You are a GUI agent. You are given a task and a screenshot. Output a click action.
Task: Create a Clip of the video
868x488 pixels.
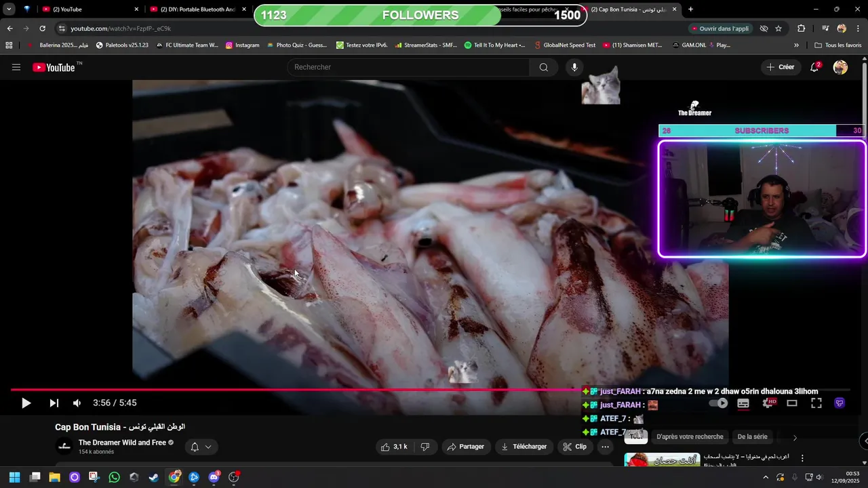pyautogui.click(x=574, y=447)
